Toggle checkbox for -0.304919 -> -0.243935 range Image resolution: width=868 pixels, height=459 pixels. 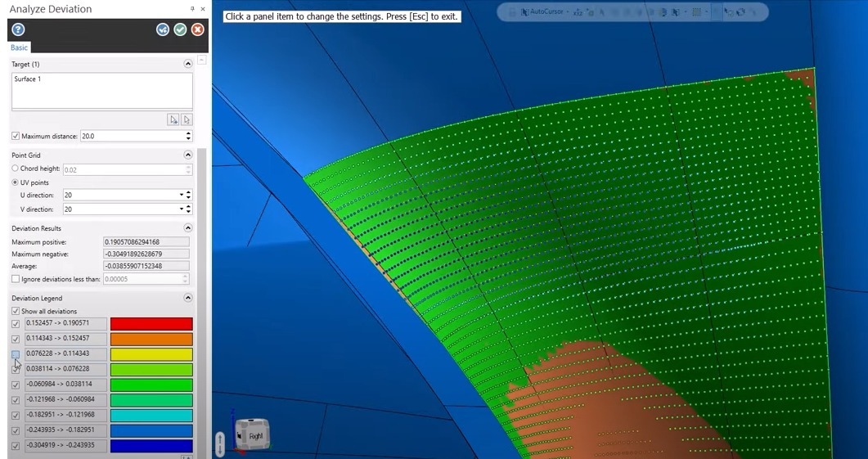[x=16, y=446]
